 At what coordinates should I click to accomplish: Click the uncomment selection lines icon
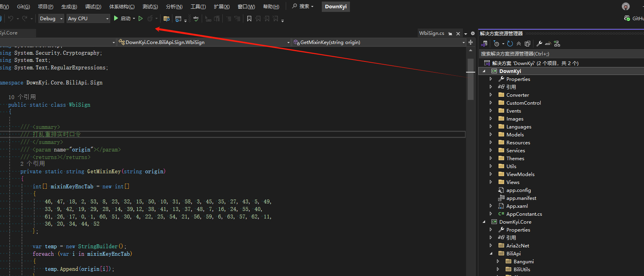(237, 19)
